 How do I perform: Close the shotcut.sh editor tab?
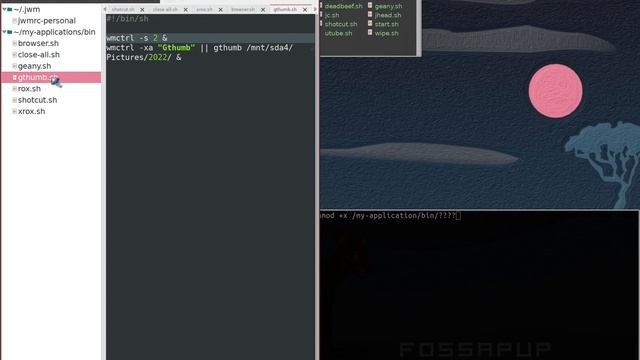[142, 10]
